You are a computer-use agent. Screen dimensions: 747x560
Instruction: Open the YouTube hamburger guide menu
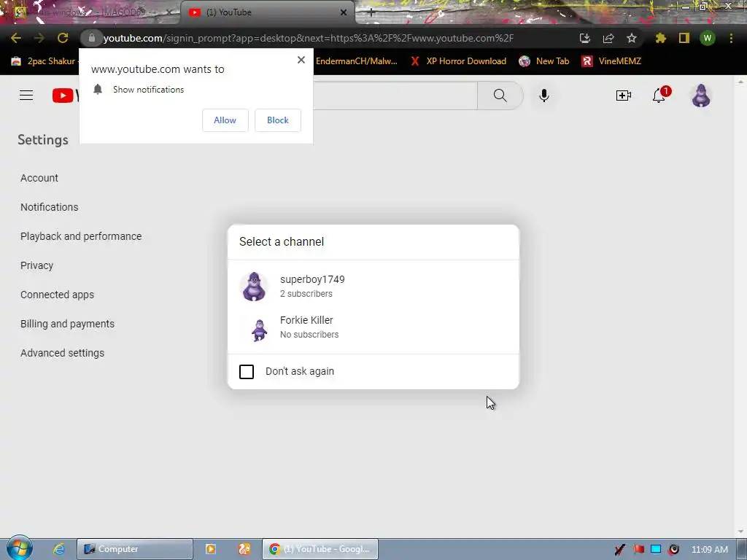pyautogui.click(x=26, y=96)
